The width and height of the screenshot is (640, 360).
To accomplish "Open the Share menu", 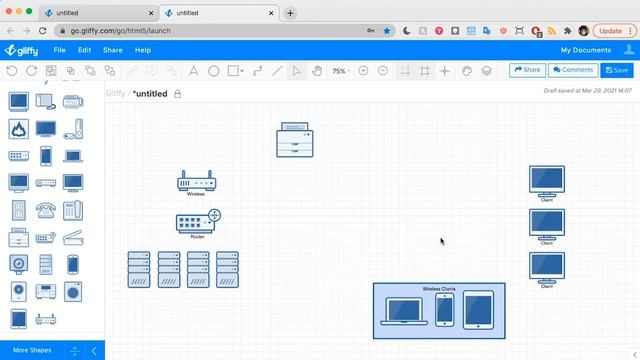I will (113, 50).
